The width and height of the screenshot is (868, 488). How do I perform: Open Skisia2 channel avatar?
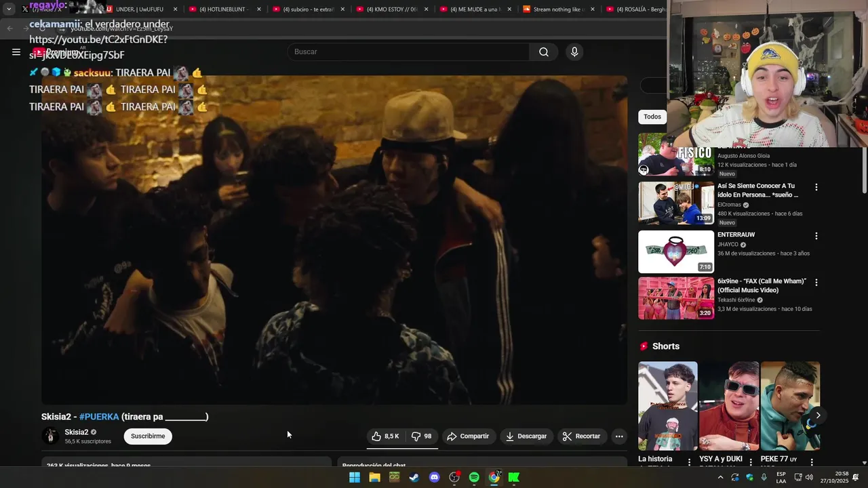click(x=50, y=436)
